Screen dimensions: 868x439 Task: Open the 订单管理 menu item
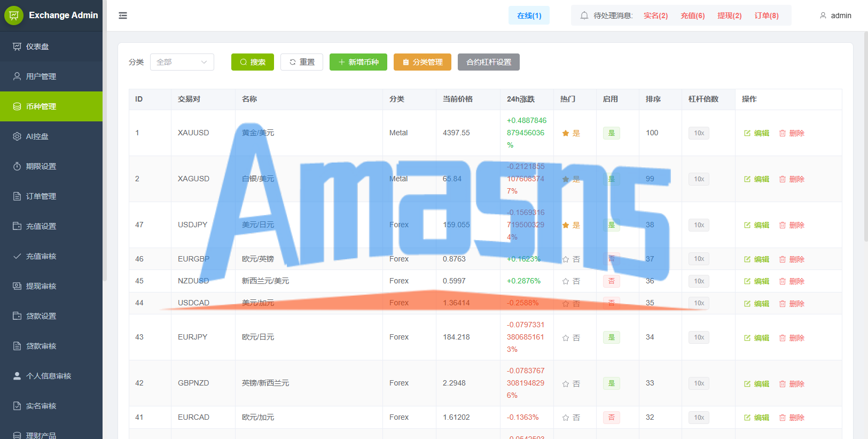[51, 196]
